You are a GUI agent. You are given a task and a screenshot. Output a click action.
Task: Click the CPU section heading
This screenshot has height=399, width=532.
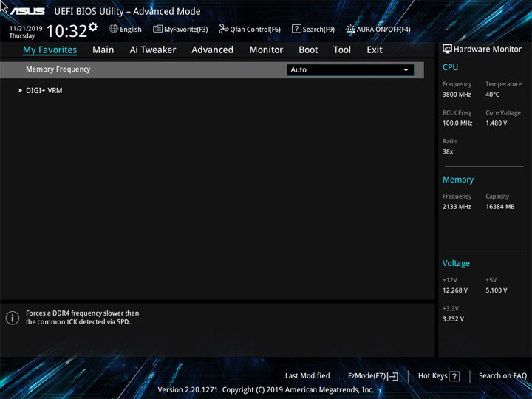(450, 67)
